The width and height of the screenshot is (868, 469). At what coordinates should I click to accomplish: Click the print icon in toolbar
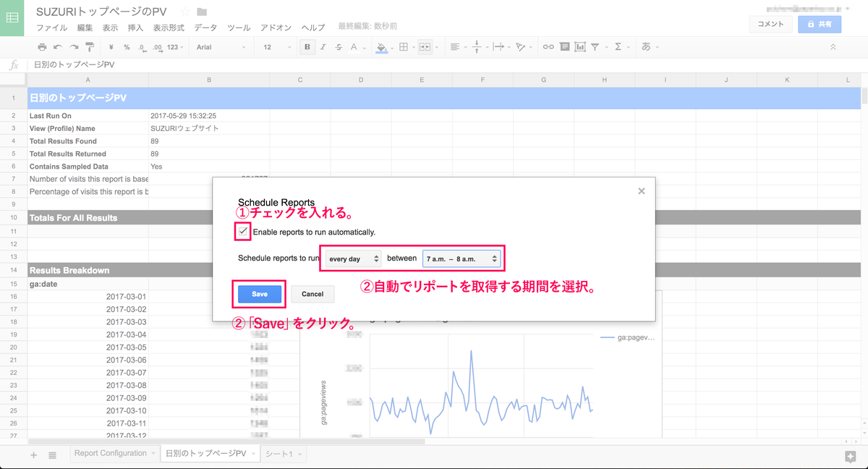[x=42, y=47]
